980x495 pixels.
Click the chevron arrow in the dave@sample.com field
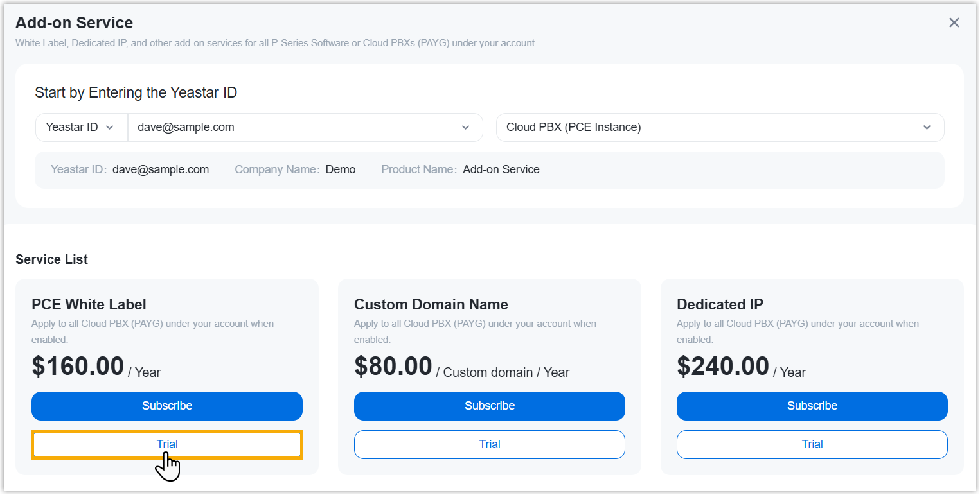click(466, 127)
